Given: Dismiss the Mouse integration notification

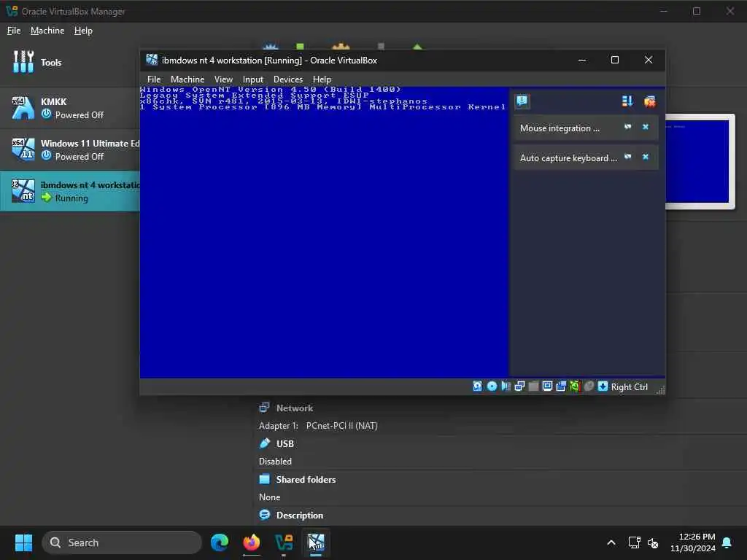Looking at the screenshot, I should (646, 127).
